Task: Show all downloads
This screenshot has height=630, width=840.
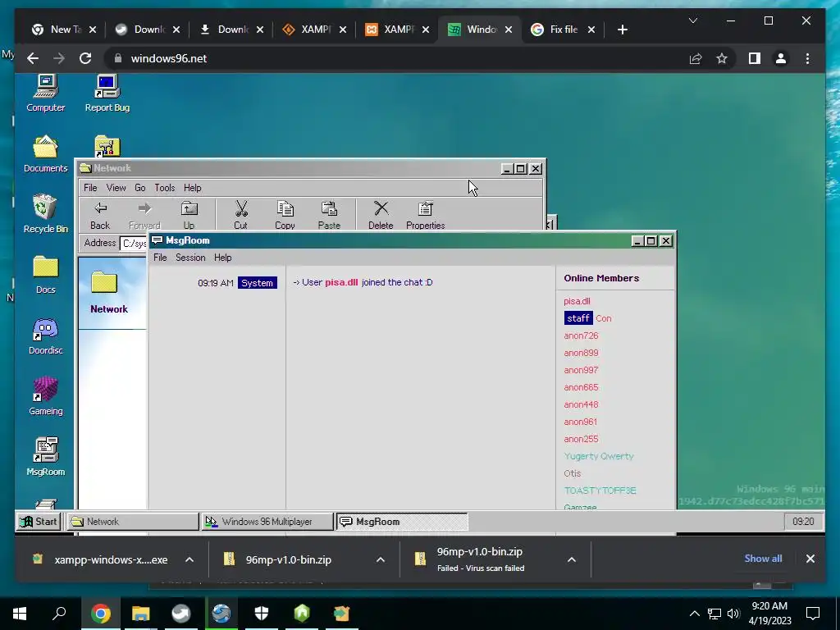Action: click(x=763, y=558)
